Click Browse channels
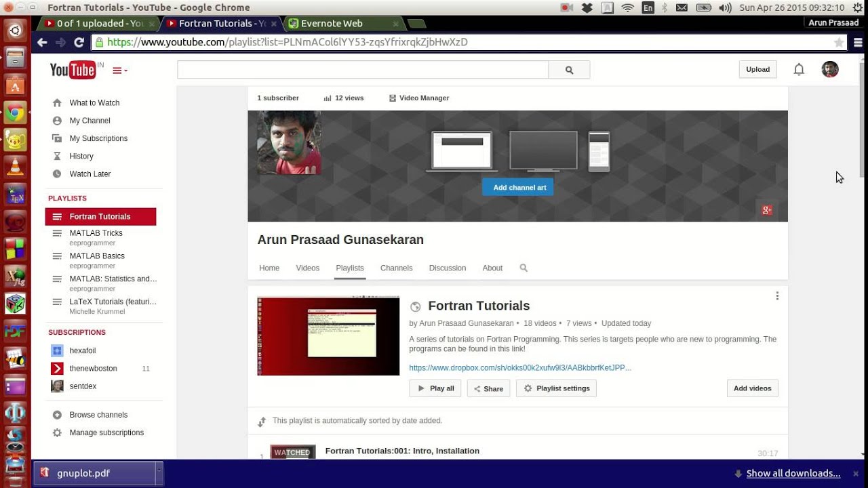 click(x=98, y=415)
